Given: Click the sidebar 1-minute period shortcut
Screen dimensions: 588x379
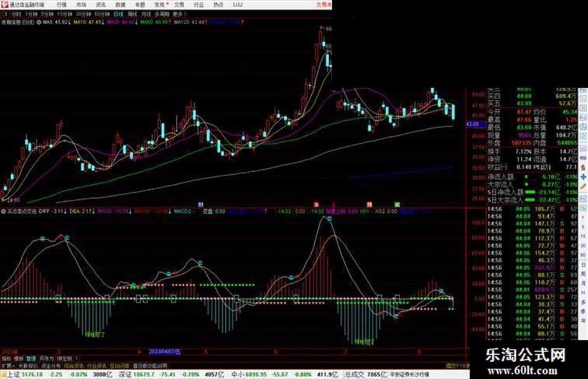Looking at the screenshot, I should point(583,218).
